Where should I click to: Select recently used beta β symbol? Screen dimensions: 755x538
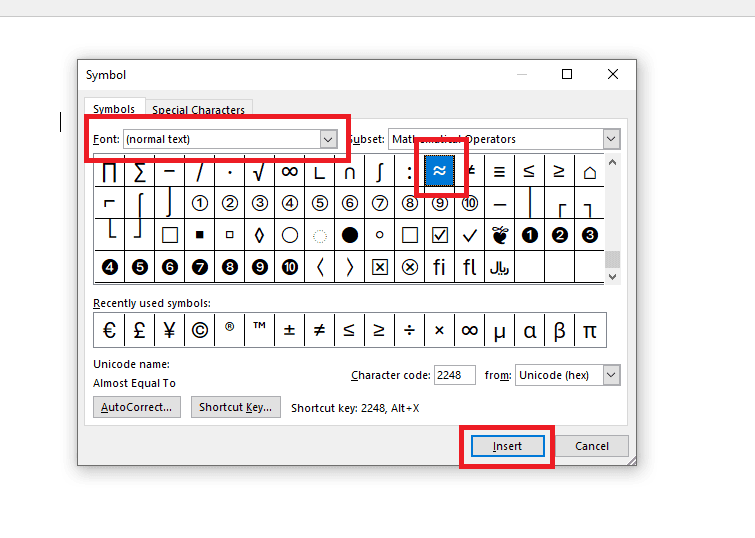click(x=559, y=330)
